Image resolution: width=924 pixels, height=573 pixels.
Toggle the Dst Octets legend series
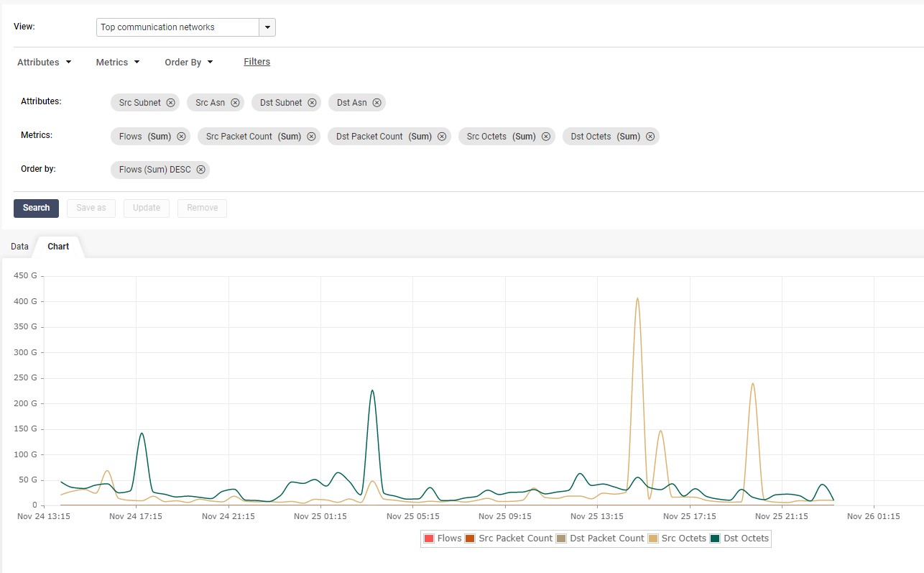[x=739, y=538]
